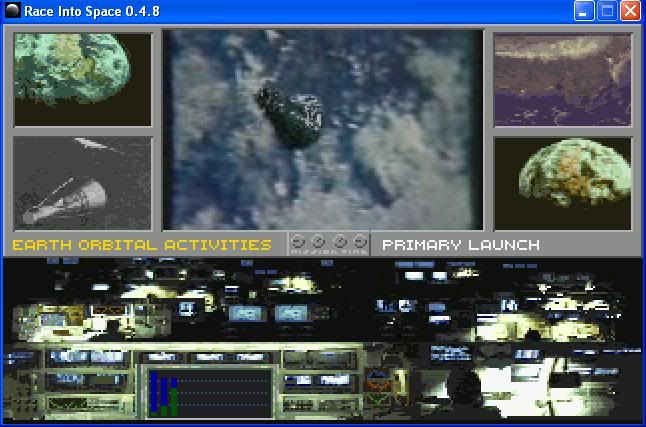Click the central orbiting spacecraft video
This screenshot has height=427, width=646.
pos(323,129)
